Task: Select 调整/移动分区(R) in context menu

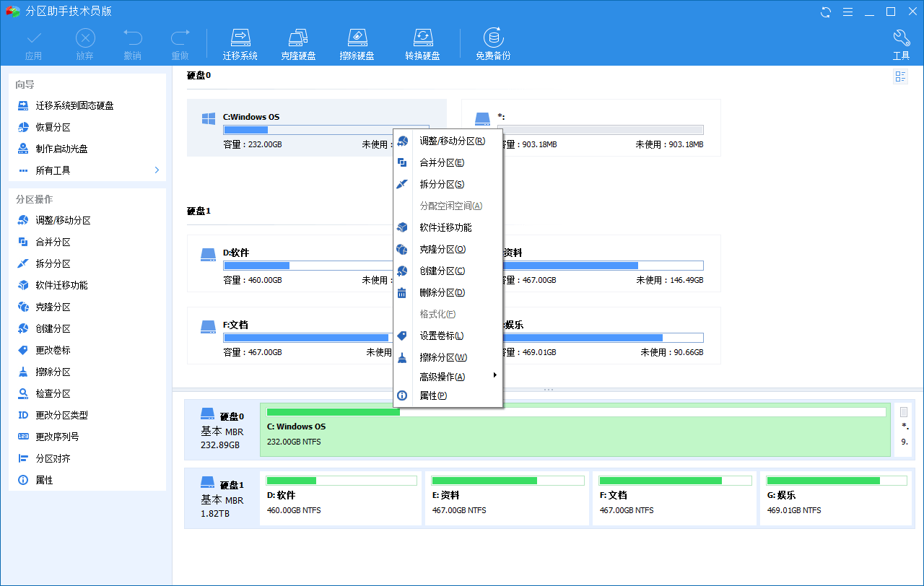Action: [x=448, y=141]
